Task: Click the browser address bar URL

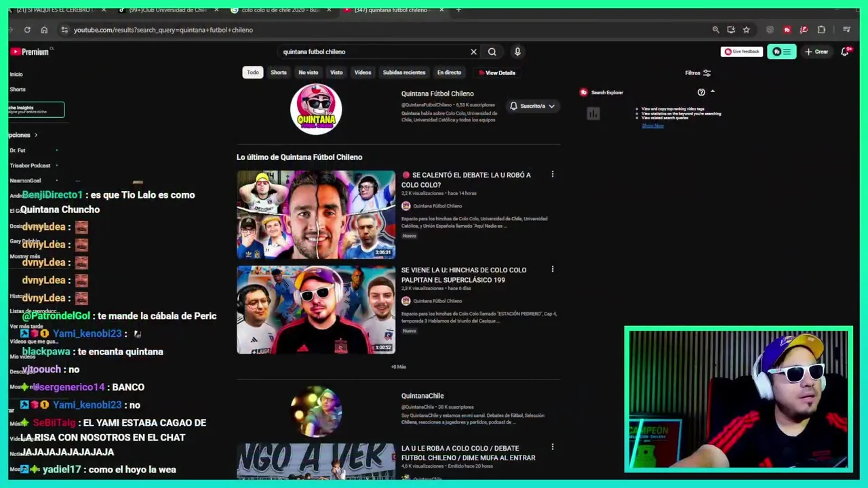Action: tap(163, 30)
